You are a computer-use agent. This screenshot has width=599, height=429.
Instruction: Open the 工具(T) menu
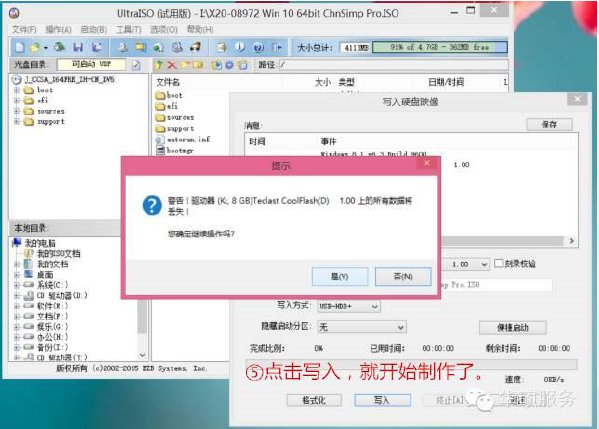129,29
